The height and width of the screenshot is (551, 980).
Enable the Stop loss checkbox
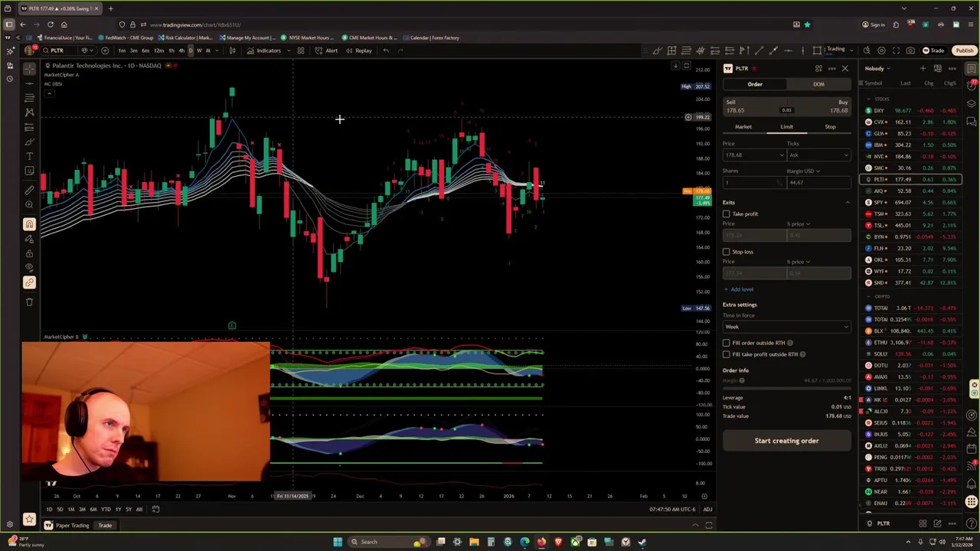click(727, 252)
